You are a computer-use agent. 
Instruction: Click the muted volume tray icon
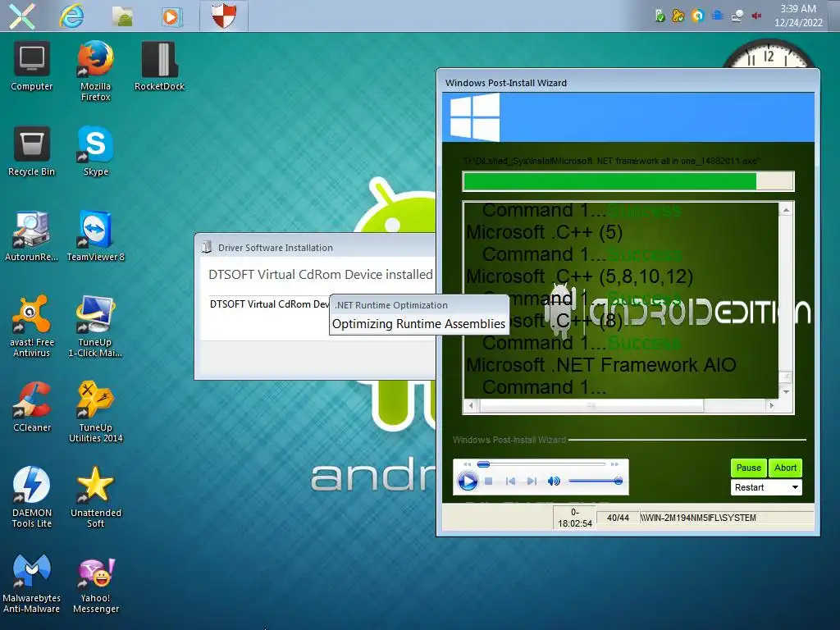pos(756,16)
